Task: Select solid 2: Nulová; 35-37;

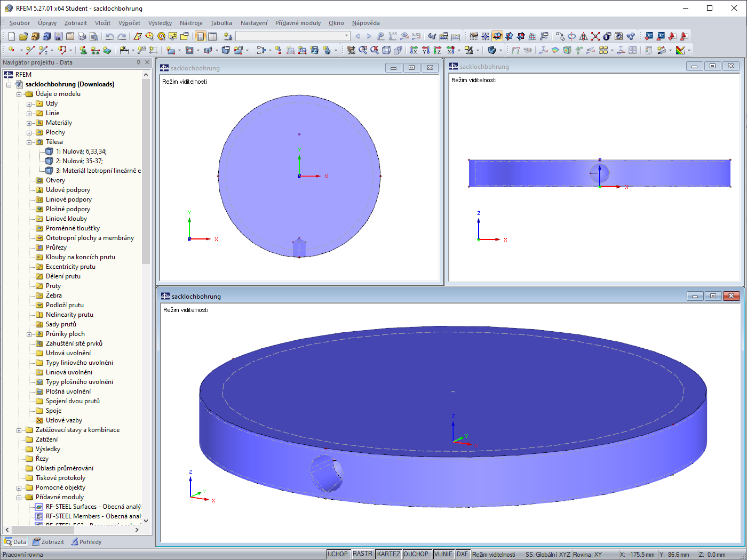Action: (80, 161)
